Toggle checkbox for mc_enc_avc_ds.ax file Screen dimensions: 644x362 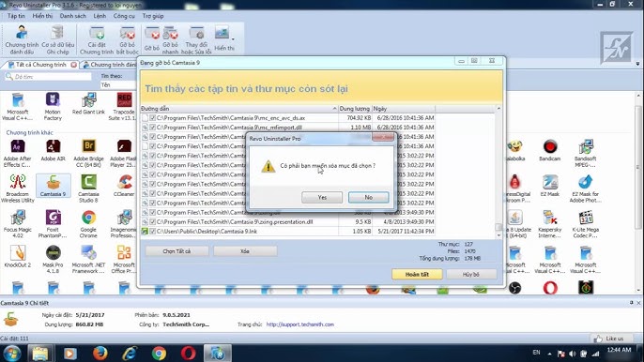tap(153, 118)
